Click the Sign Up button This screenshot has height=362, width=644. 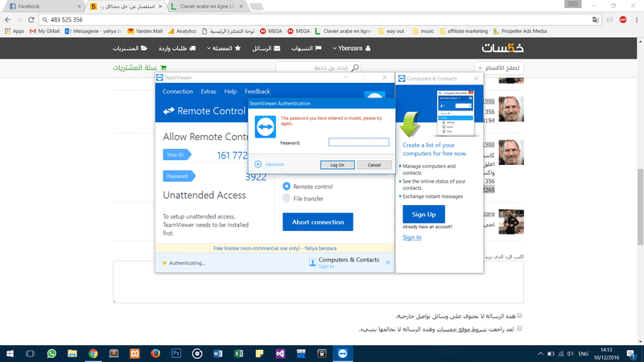click(423, 214)
